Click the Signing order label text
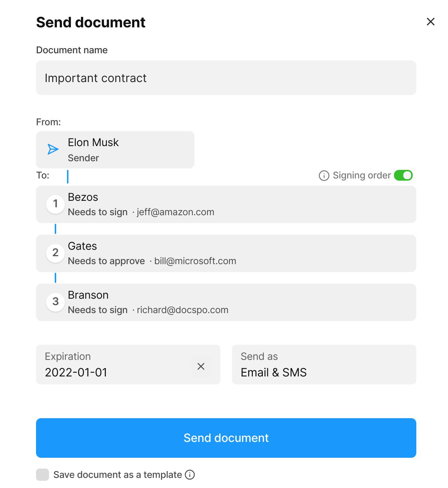The height and width of the screenshot is (488, 448). [362, 175]
